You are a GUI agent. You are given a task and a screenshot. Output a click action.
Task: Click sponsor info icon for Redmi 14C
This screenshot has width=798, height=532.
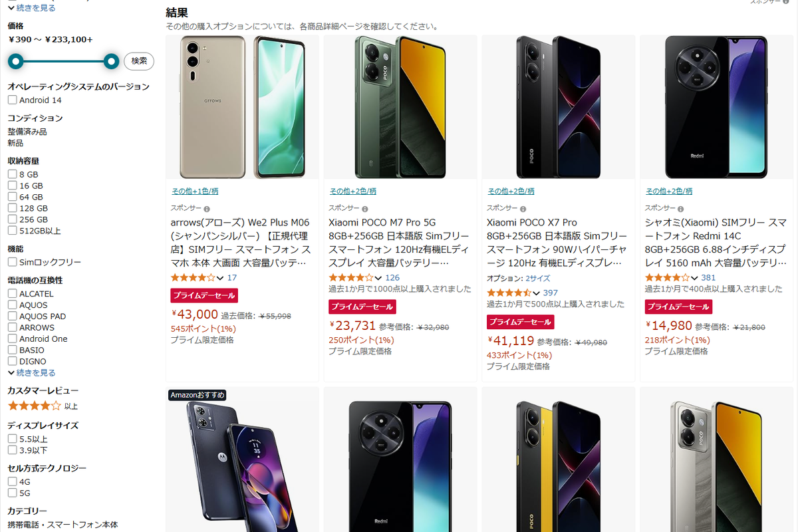pyautogui.click(x=682, y=208)
